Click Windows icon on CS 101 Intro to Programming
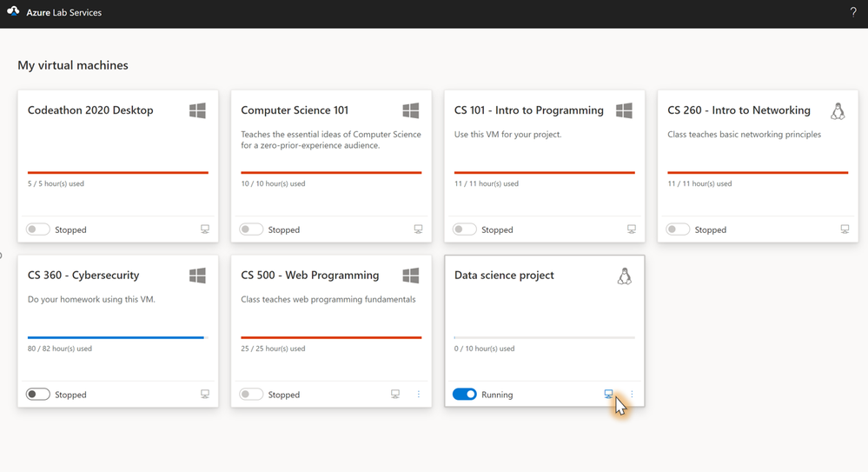Viewport: 868px width, 472px height. pos(624,110)
